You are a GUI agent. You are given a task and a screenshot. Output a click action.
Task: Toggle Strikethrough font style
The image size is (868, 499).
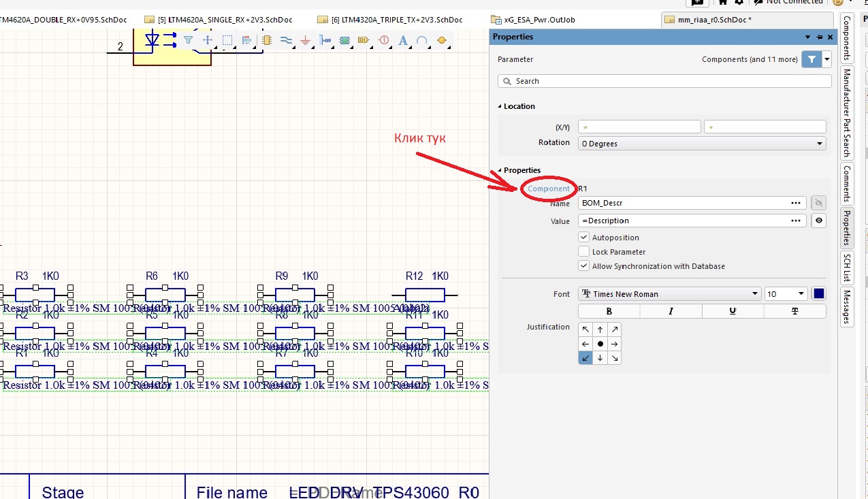pos(794,311)
